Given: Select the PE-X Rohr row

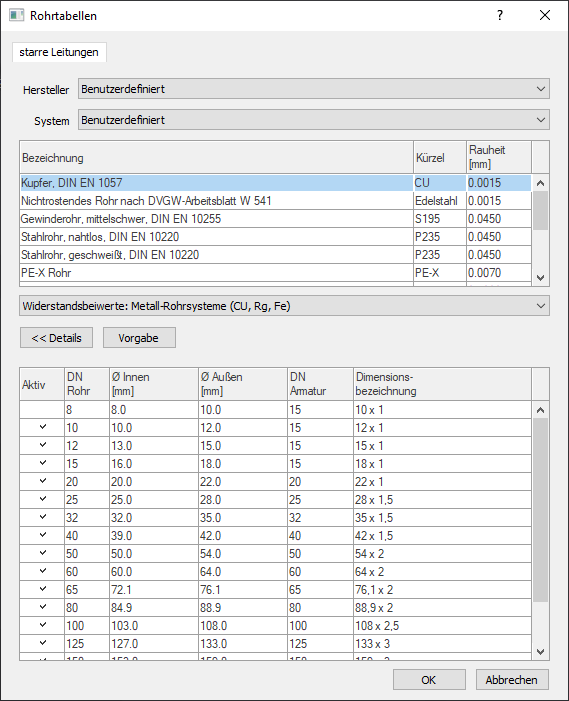Looking at the screenshot, I should click(x=275, y=273).
